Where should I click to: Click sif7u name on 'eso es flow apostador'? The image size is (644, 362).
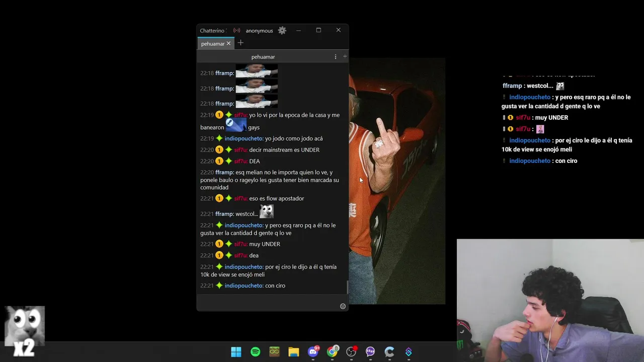[x=240, y=199]
